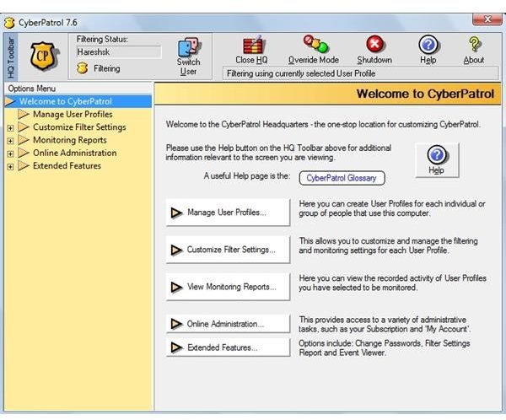Click the 'Filtering using currently selected User Profile' status text
Viewport: 506px width, 420px height.
pos(301,73)
